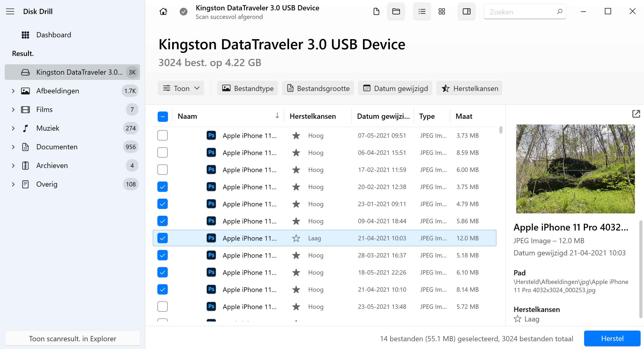Open the Bestandsgrootte filter
This screenshot has height=349, width=644.
(318, 88)
